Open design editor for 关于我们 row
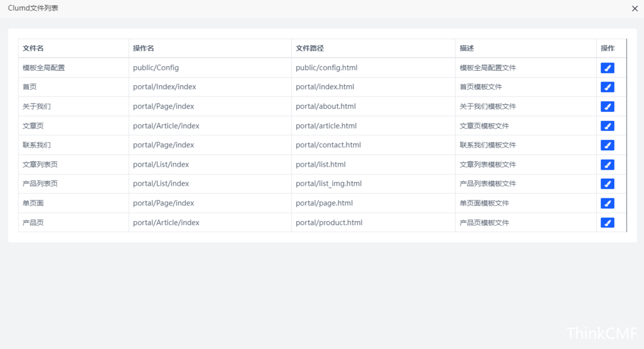The height and width of the screenshot is (349, 644). click(607, 107)
